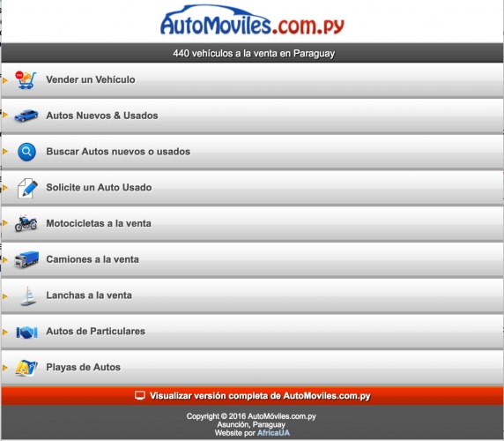Click the magnifier icon for Buscar Autos

[26, 152]
